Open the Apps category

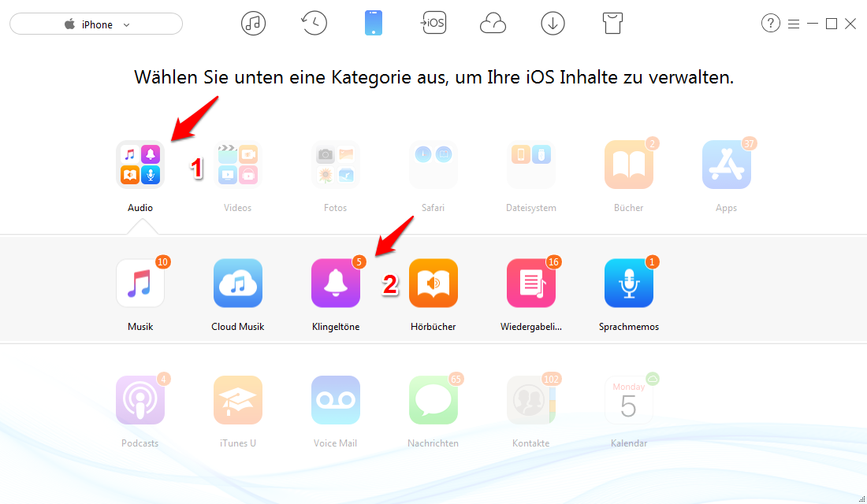pyautogui.click(x=726, y=165)
